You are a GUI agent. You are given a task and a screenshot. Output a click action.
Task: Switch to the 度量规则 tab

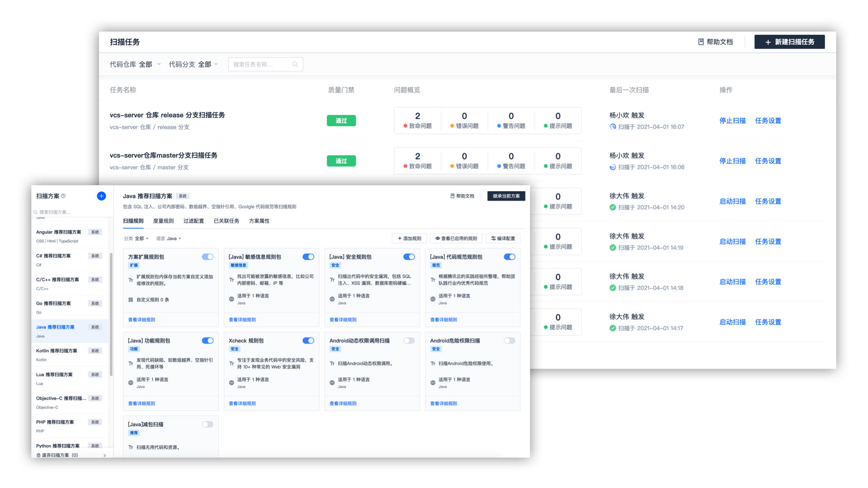pos(163,221)
